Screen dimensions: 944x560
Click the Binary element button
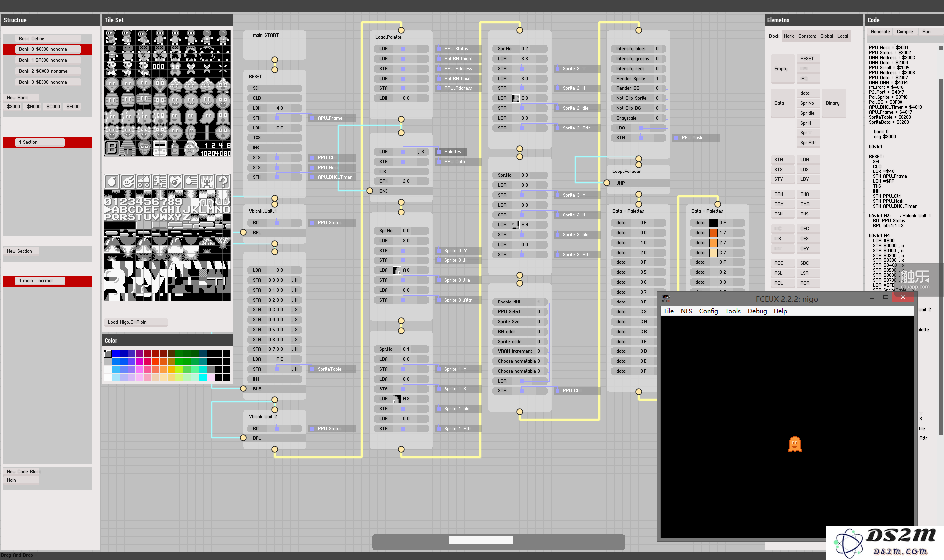pyautogui.click(x=833, y=103)
